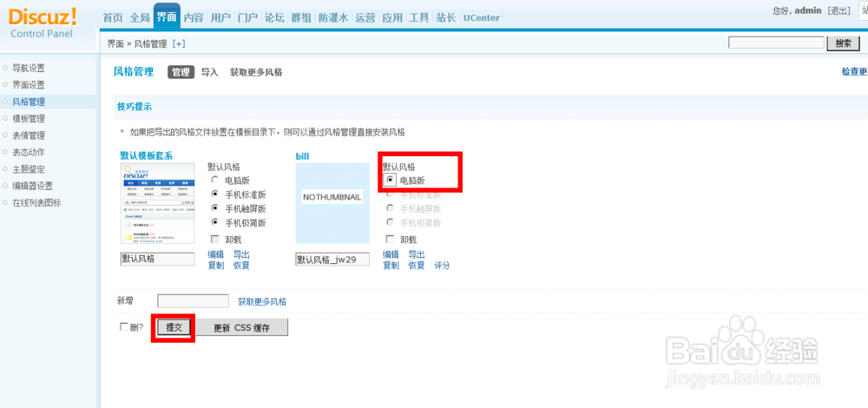Open the 全局 top menu

(x=140, y=17)
